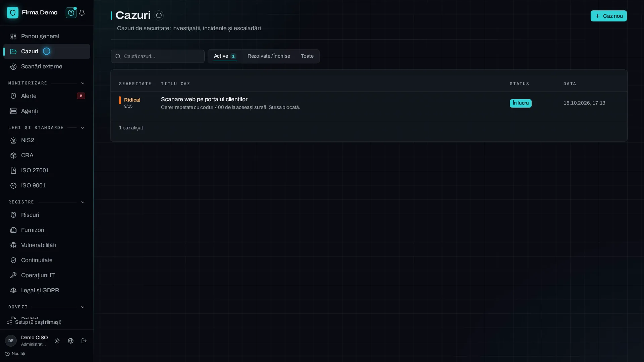The width and height of the screenshot is (644, 362).
Task: Toggle the light/dark theme sun icon
Action: pos(57,341)
